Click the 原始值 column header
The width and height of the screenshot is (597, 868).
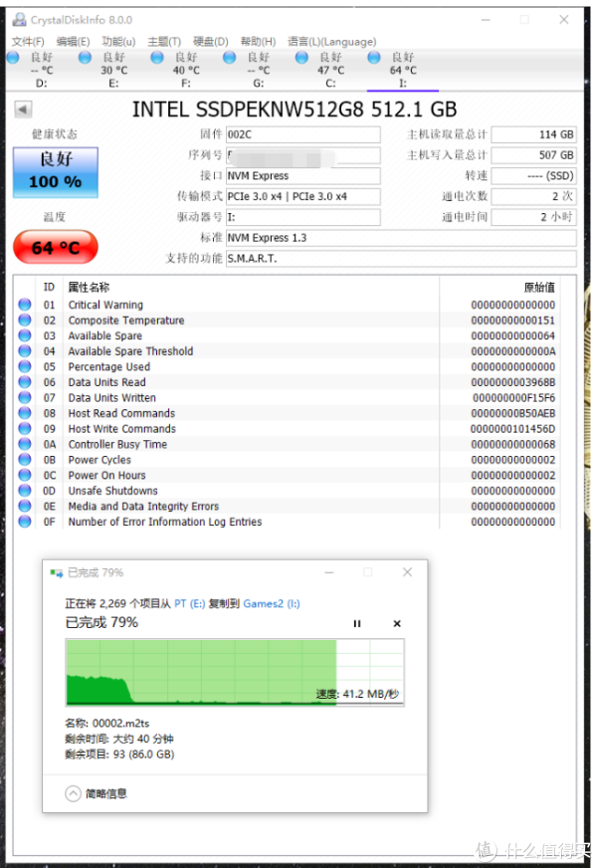click(x=539, y=288)
